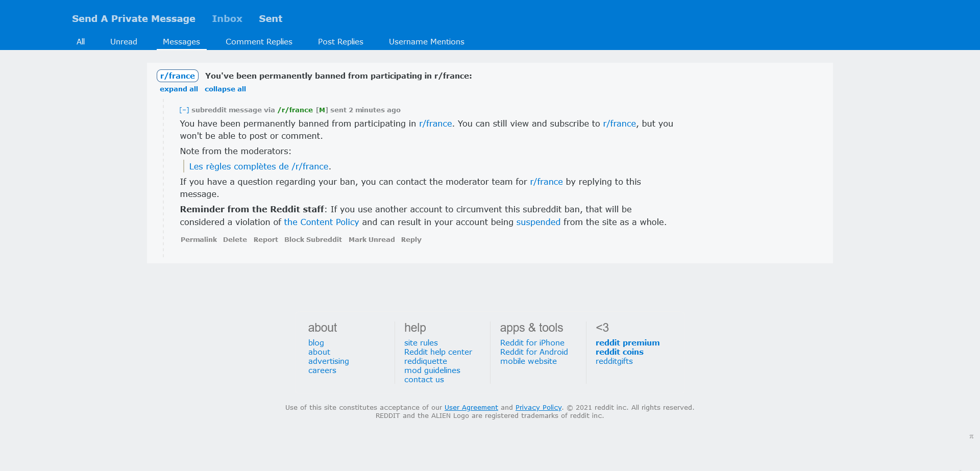
Task: Open the r/france subreddit tag
Action: coord(178,76)
